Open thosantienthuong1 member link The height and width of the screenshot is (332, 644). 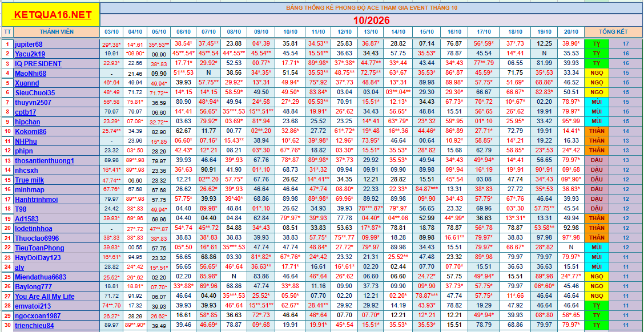pyautogui.click(x=45, y=160)
